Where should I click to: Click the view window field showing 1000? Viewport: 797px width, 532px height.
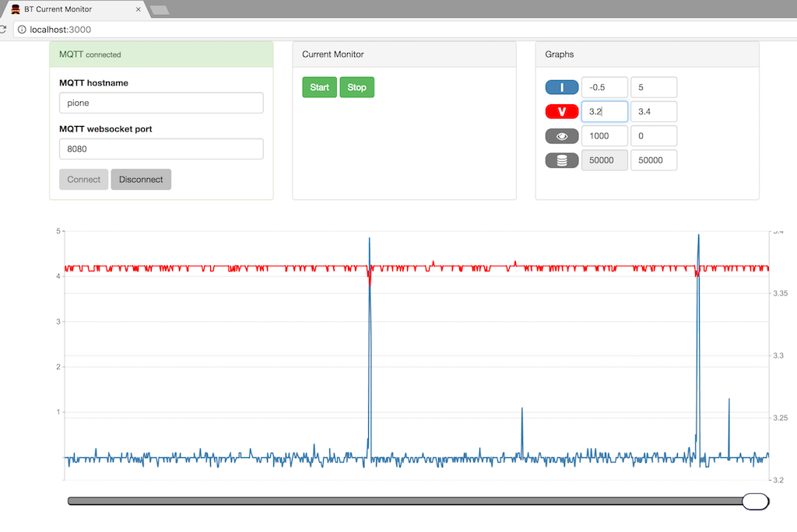click(604, 136)
